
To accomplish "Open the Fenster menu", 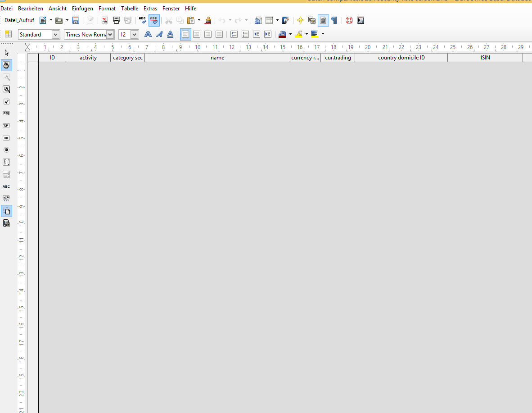I will (171, 9).
